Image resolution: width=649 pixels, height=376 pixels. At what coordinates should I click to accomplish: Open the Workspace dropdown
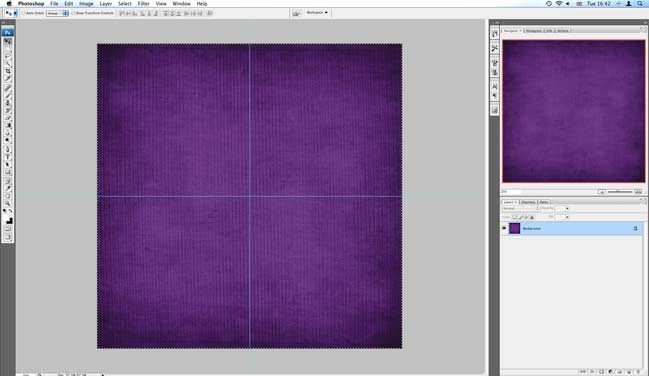(x=317, y=13)
